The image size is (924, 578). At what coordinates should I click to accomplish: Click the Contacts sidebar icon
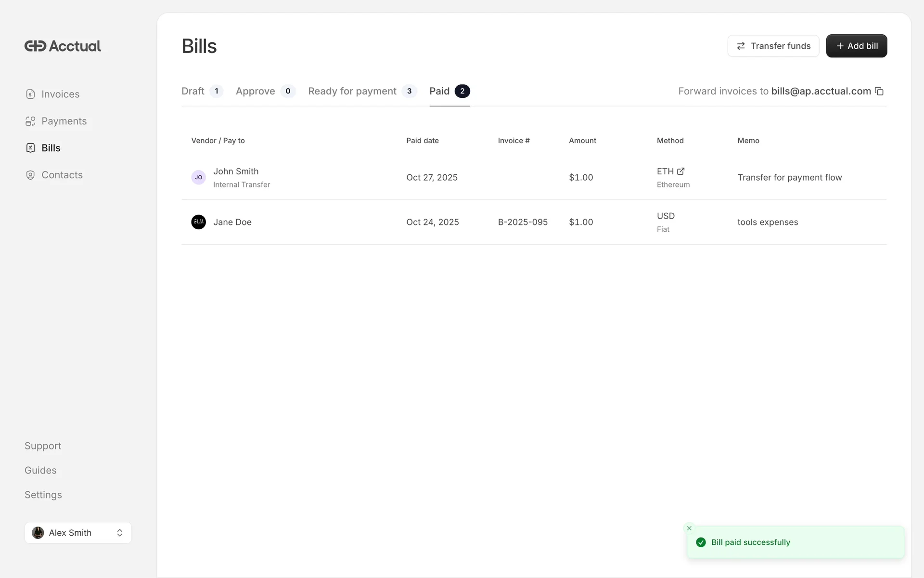tap(30, 175)
